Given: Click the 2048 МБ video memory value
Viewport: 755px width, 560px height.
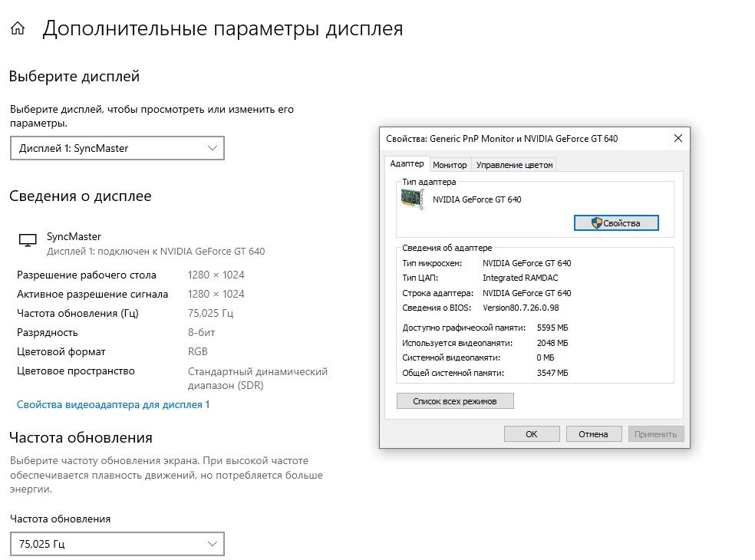Looking at the screenshot, I should (x=552, y=343).
